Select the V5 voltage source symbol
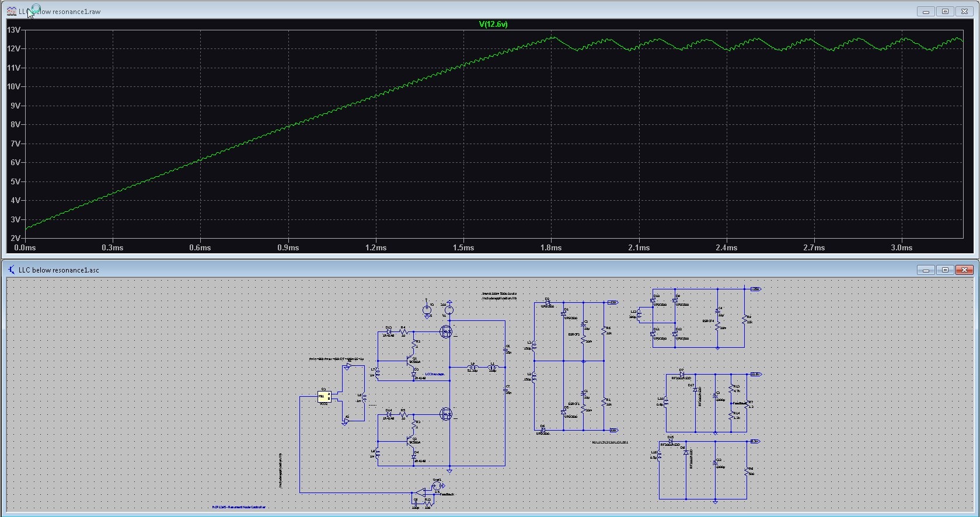 [427, 309]
